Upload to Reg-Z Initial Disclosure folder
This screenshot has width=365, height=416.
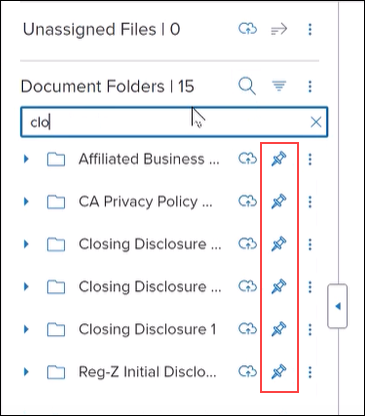[247, 371]
